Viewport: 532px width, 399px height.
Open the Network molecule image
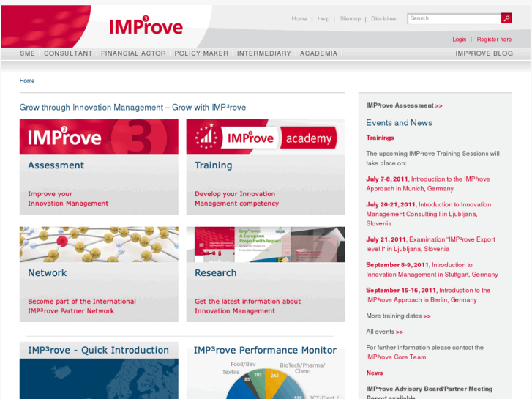(99, 244)
